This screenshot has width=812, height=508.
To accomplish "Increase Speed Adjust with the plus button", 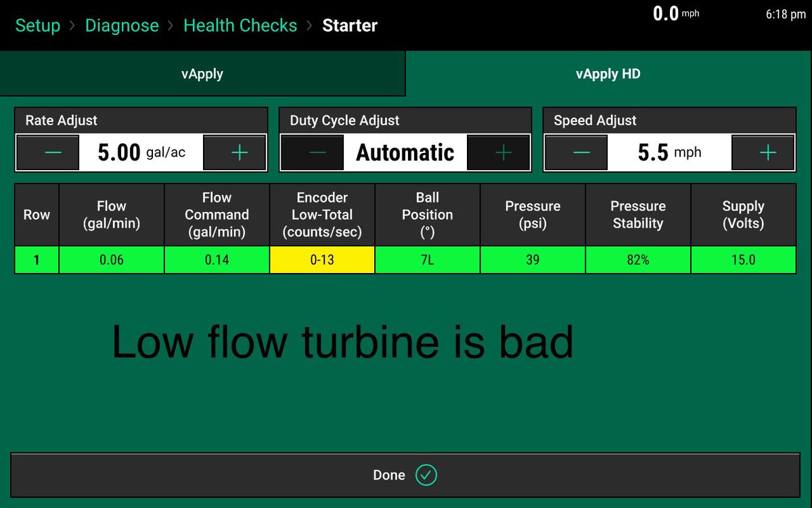I will click(x=763, y=152).
